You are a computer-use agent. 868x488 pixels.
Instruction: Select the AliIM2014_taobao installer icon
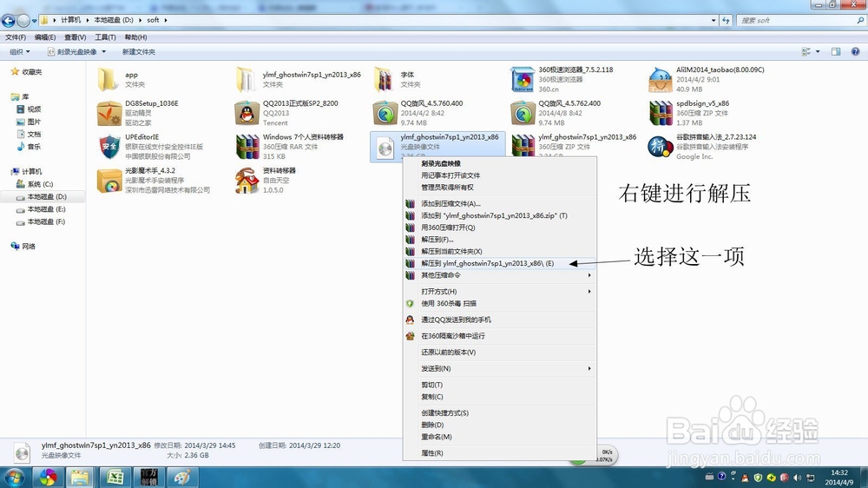point(660,79)
